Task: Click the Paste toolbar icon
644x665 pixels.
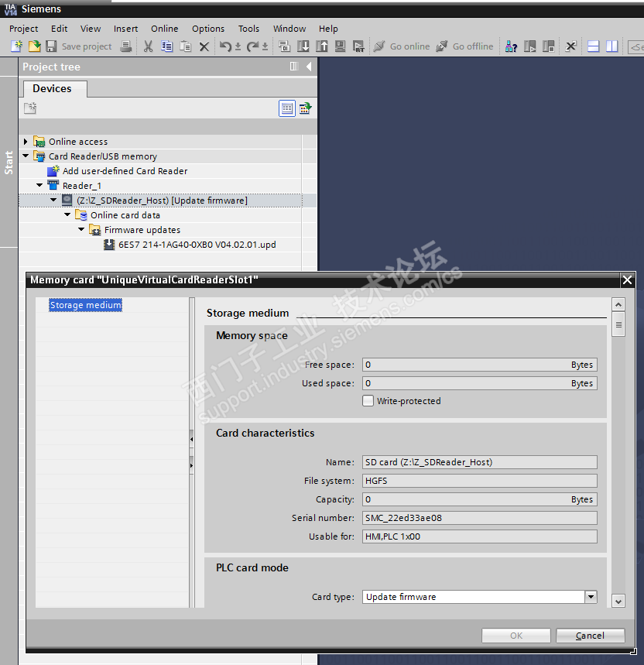Action: pyautogui.click(x=185, y=46)
